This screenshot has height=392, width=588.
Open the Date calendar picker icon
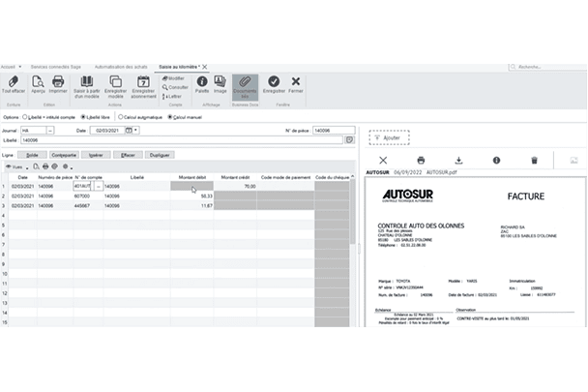(x=129, y=131)
